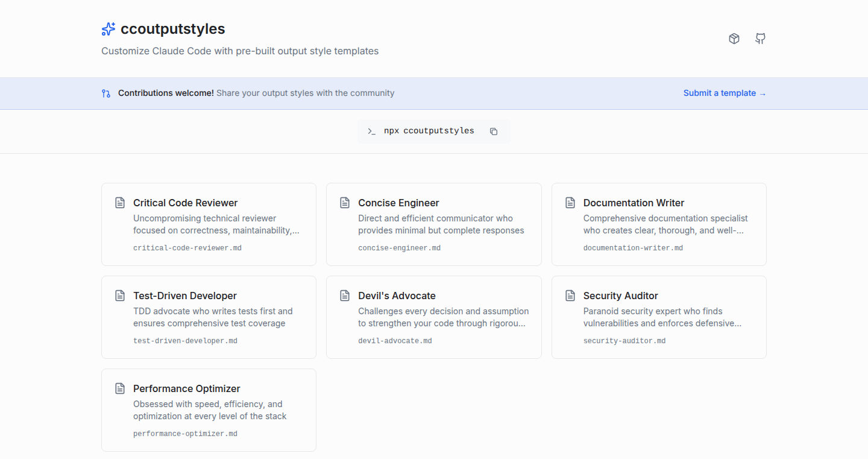Screen dimensions: 868x459
Task: Click the file icon on Test-Driven Developer
Action: (120, 296)
